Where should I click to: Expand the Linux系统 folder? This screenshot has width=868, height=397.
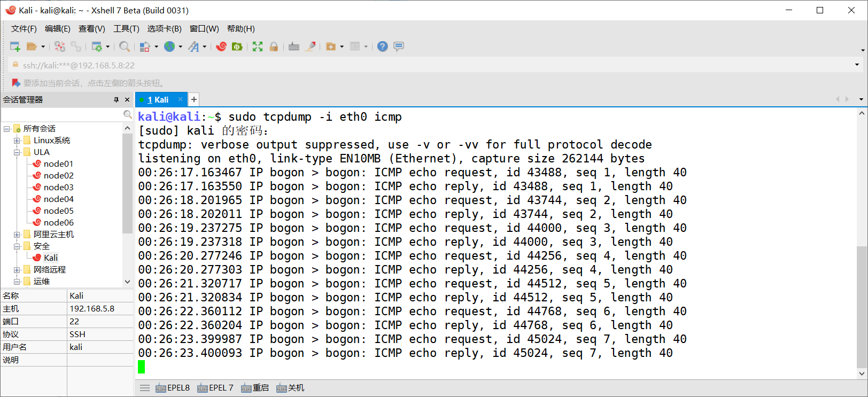point(17,141)
